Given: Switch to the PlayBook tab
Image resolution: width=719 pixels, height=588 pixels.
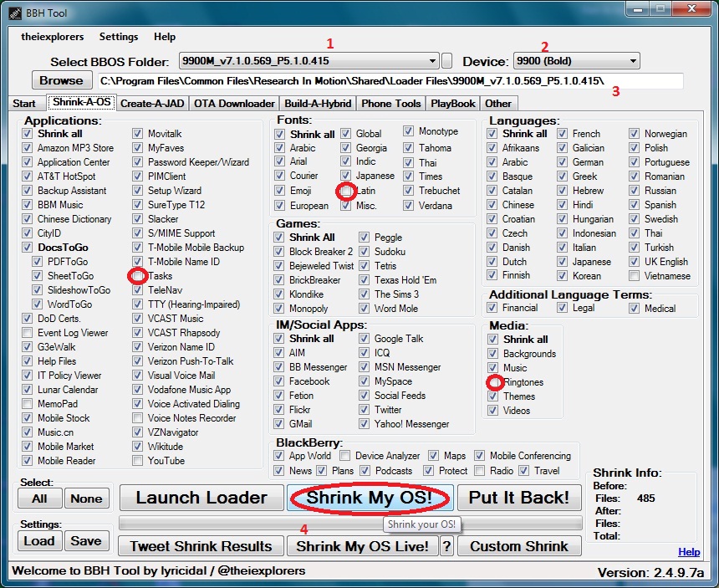Looking at the screenshot, I should [452, 104].
